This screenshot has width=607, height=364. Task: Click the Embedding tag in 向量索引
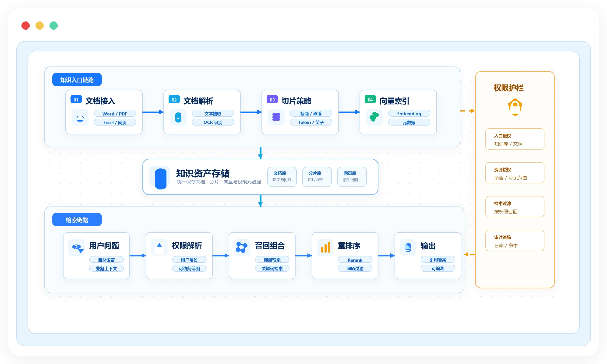(409, 114)
